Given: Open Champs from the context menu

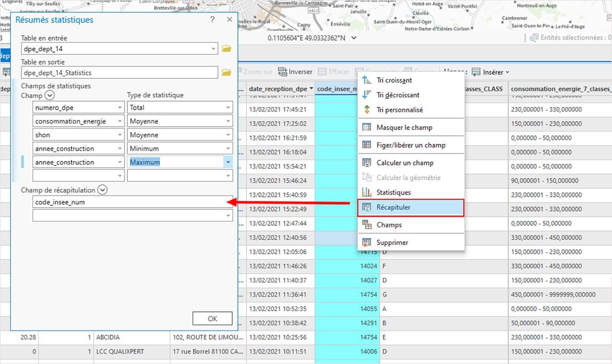Looking at the screenshot, I should 411,225.
